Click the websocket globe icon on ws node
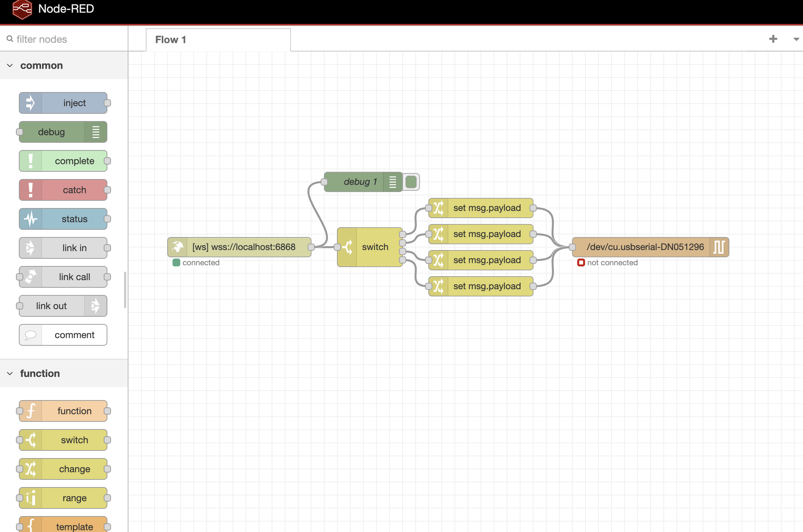The image size is (803, 532). [x=177, y=247]
